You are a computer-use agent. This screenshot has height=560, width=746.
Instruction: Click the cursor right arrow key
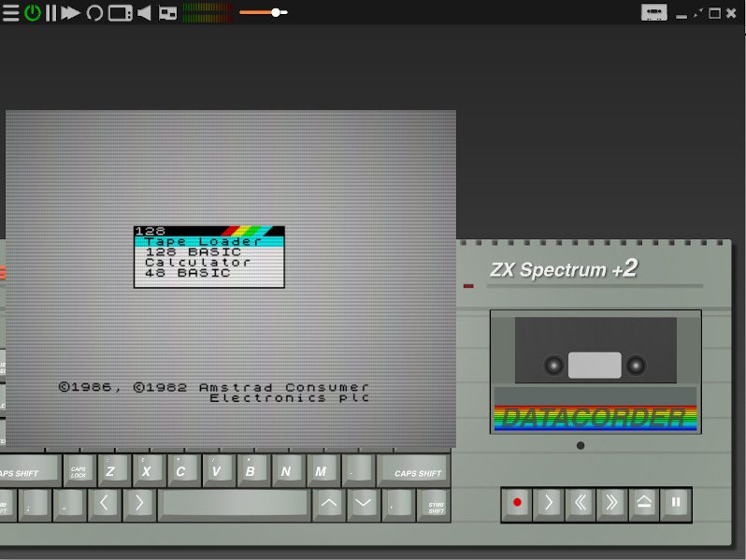[139, 504]
